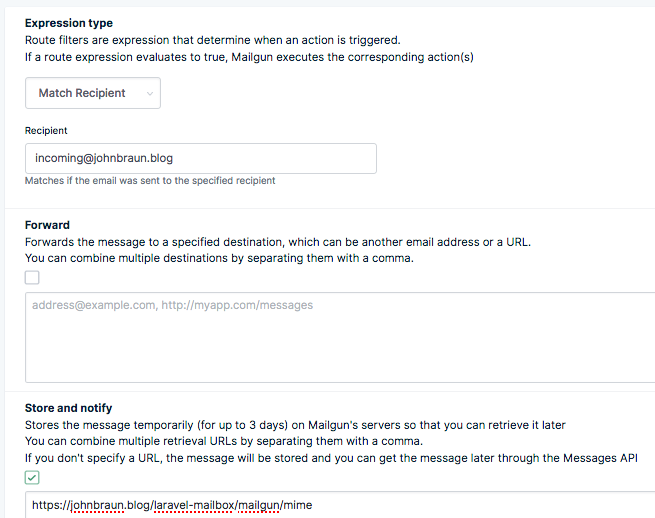Viewport: 655px width, 518px height.
Task: Click the 'Forward' section heading
Action: click(47, 225)
